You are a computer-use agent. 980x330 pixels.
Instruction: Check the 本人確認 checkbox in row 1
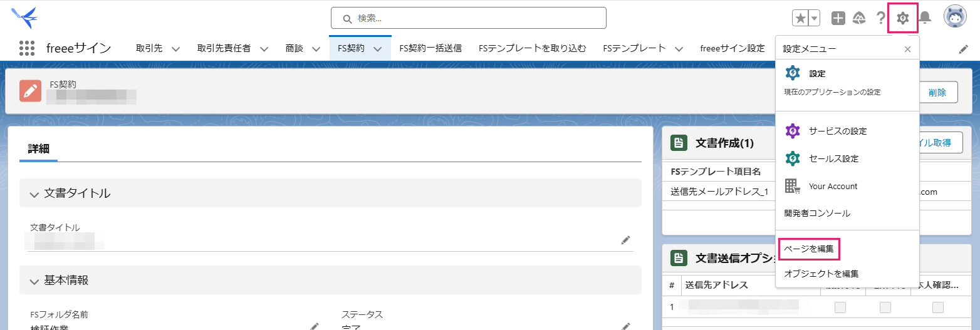click(x=938, y=307)
